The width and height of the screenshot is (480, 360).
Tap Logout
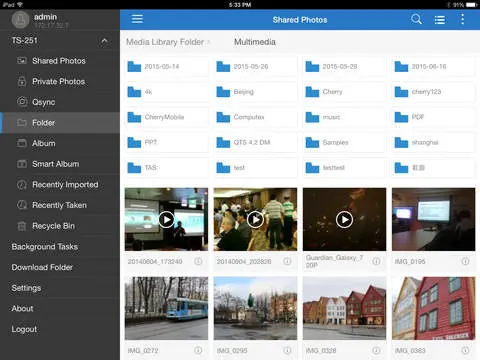[60, 330]
